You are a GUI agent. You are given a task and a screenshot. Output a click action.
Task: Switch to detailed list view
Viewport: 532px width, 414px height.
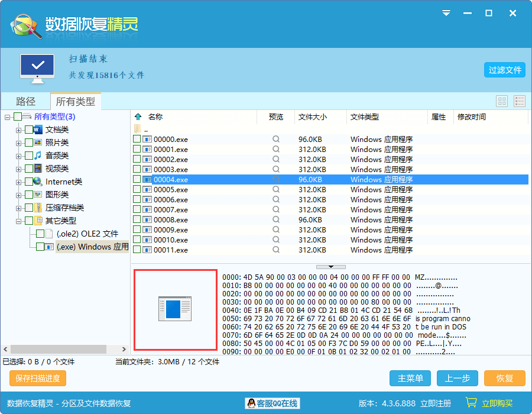[520, 101]
